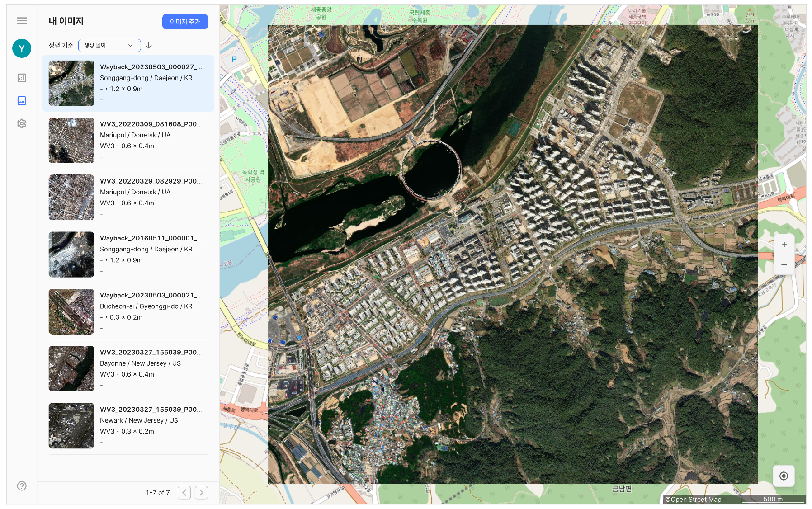812x509 pixels.
Task: Click the 이미지 추가 button
Action: coord(185,22)
